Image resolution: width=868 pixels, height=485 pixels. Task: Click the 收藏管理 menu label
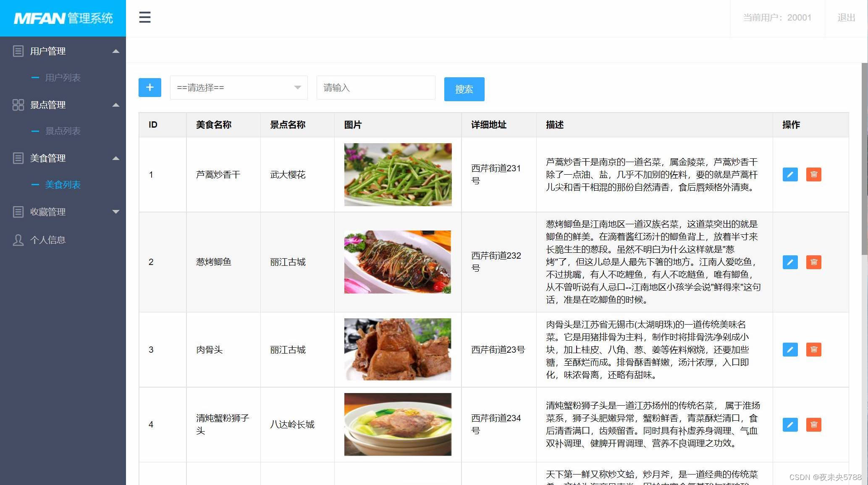coord(47,212)
